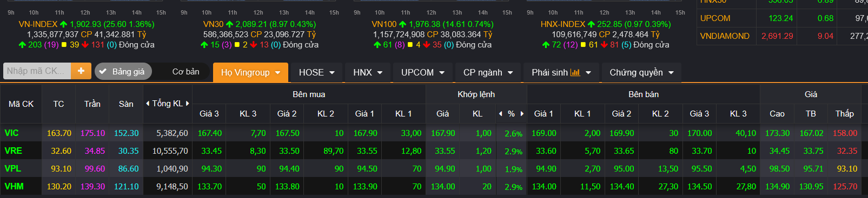868x198 pixels.
Task: Click green up arrow beside HNX-INDEX
Action: 591,24
